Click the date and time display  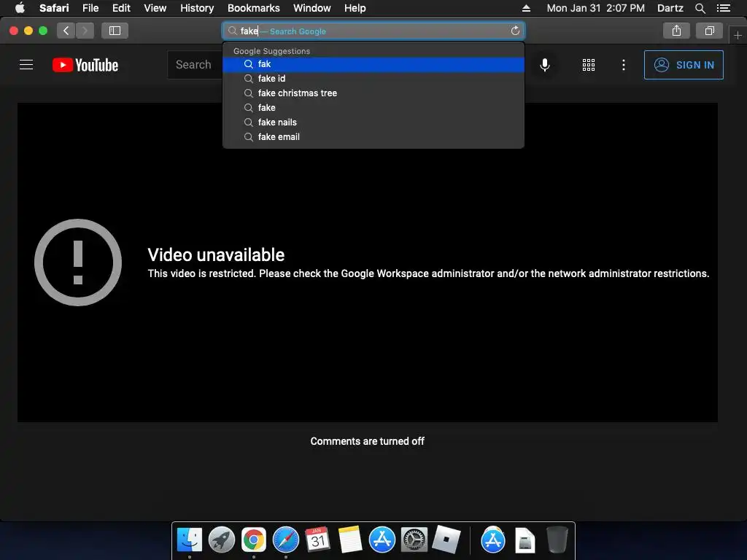[x=595, y=8]
